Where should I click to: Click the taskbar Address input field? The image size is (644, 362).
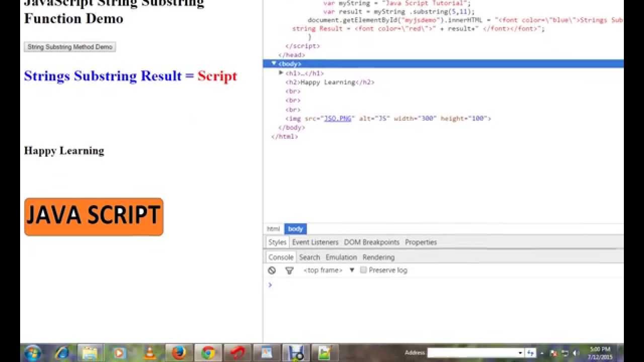[472, 353]
